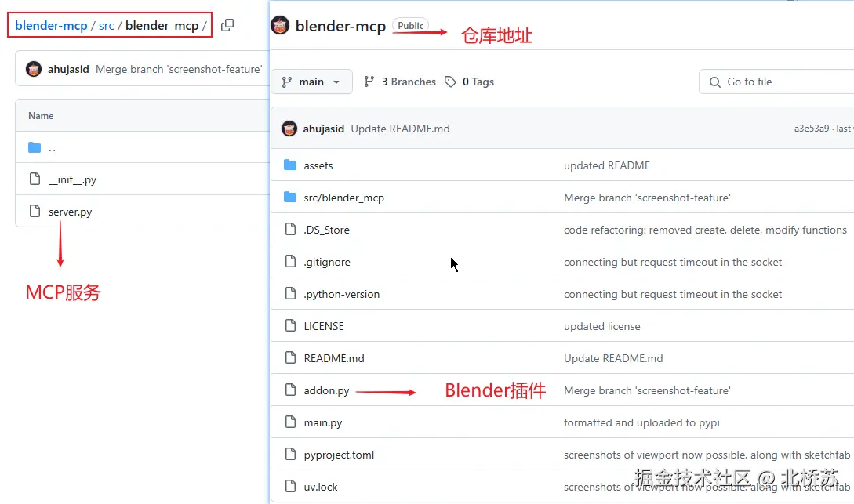Click the tag icon beside 0 Tags
854x504 pixels.
click(450, 82)
